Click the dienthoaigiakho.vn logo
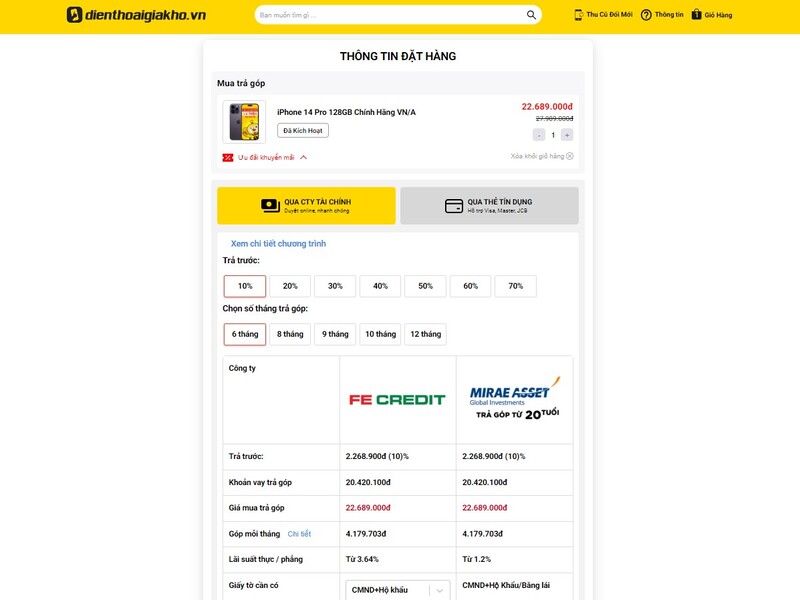The width and height of the screenshot is (800, 600). (x=136, y=15)
